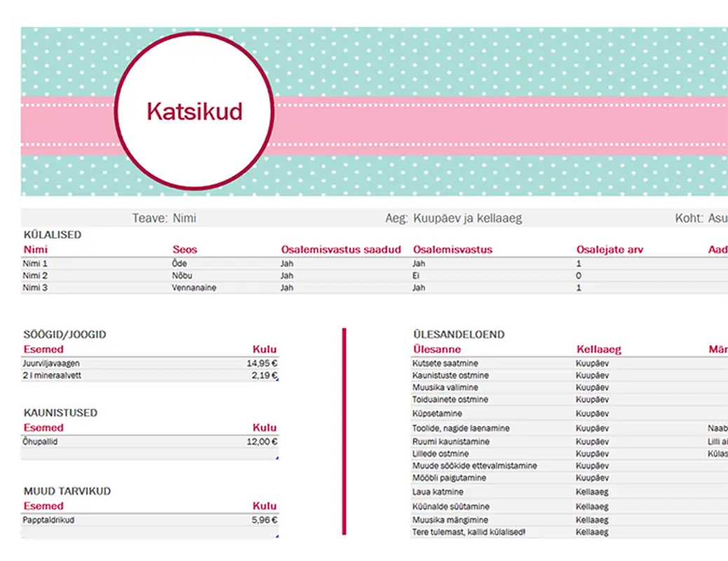728x561 pixels.
Task: Select the Esemed header under MUUD TARVIKUD
Action: point(43,506)
